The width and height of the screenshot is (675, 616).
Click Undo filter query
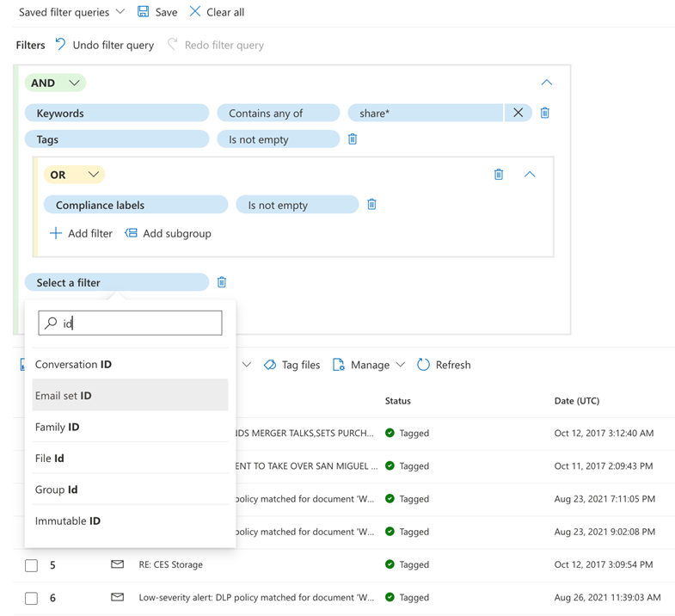(104, 45)
